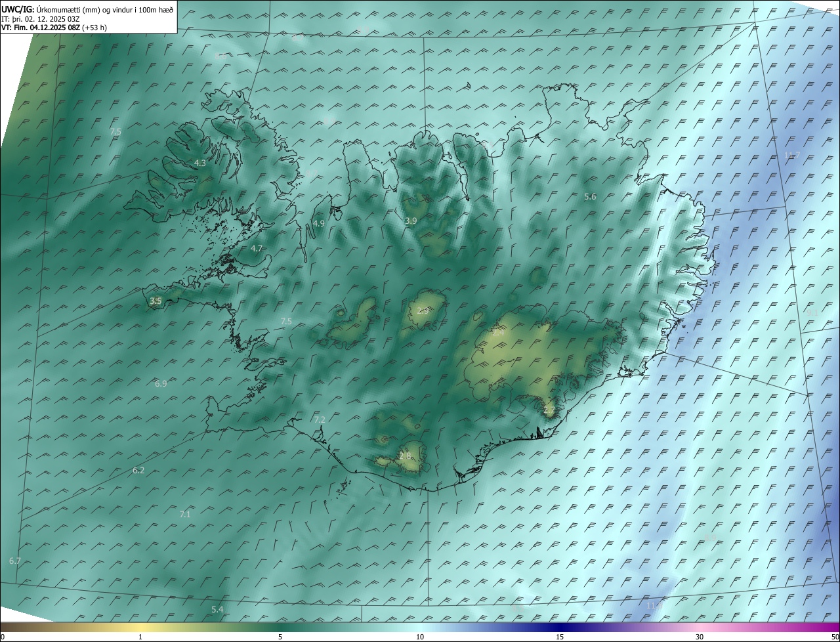Click the 4.9 precipitable water value
Screen dimensions: 840x642
pyautogui.click(x=319, y=223)
